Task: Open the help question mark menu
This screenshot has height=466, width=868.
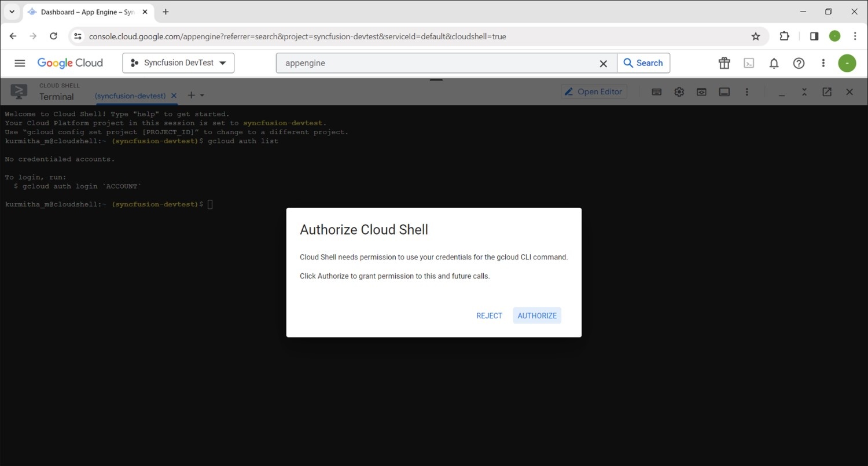Action: 799,63
